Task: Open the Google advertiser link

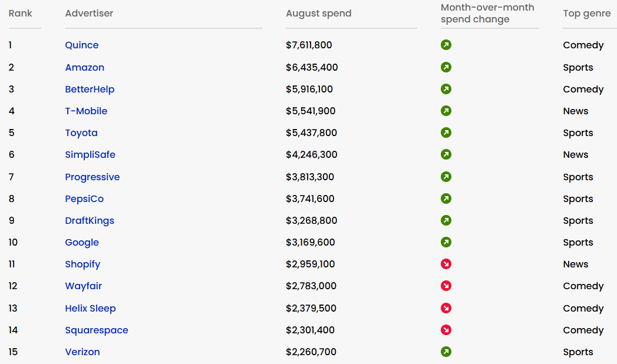Action: [x=82, y=243]
